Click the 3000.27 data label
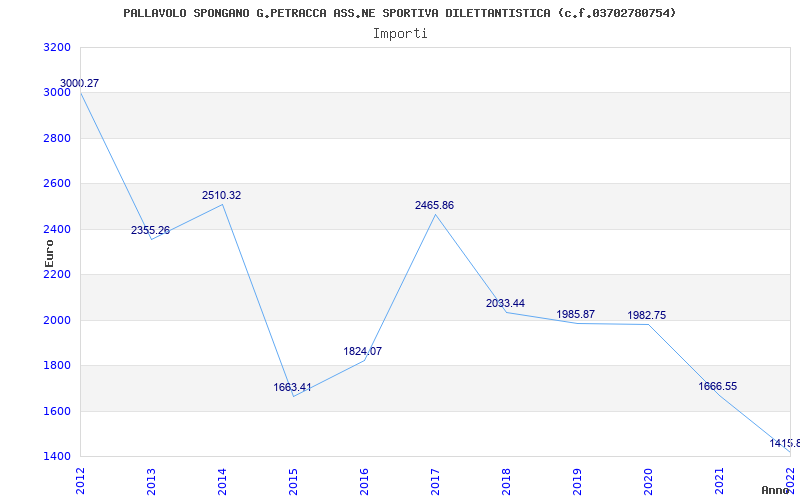This screenshot has width=800, height=500. click(x=80, y=83)
